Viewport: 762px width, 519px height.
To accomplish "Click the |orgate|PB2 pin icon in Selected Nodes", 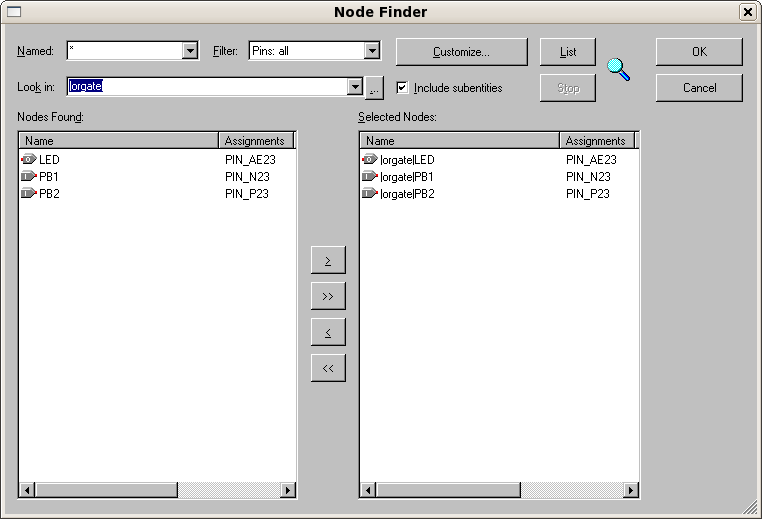I will [370, 194].
